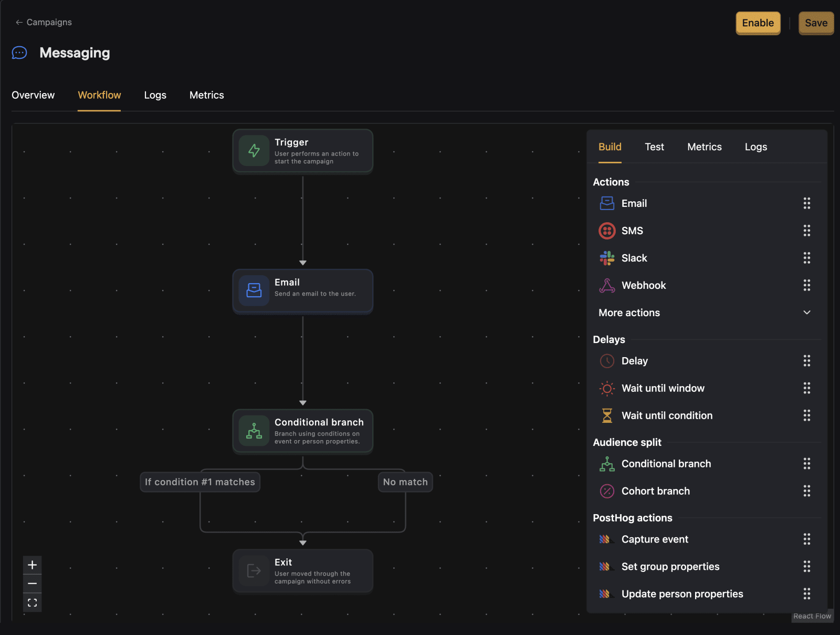Go back to Campaigns
Image resolution: width=840 pixels, height=635 pixels.
[x=44, y=22]
